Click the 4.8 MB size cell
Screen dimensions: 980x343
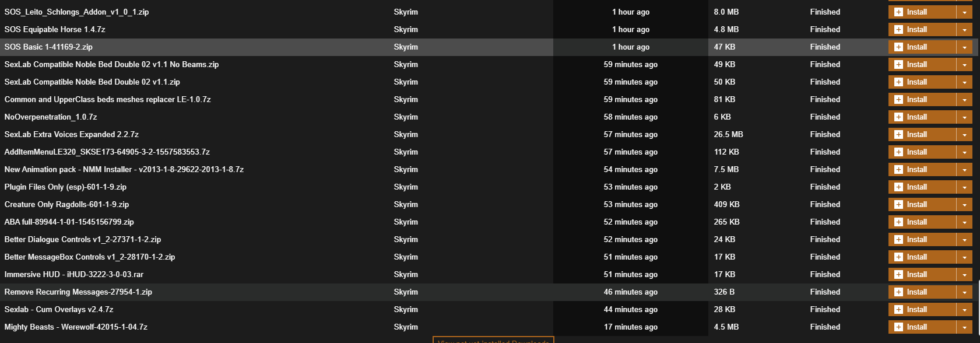coord(726,29)
